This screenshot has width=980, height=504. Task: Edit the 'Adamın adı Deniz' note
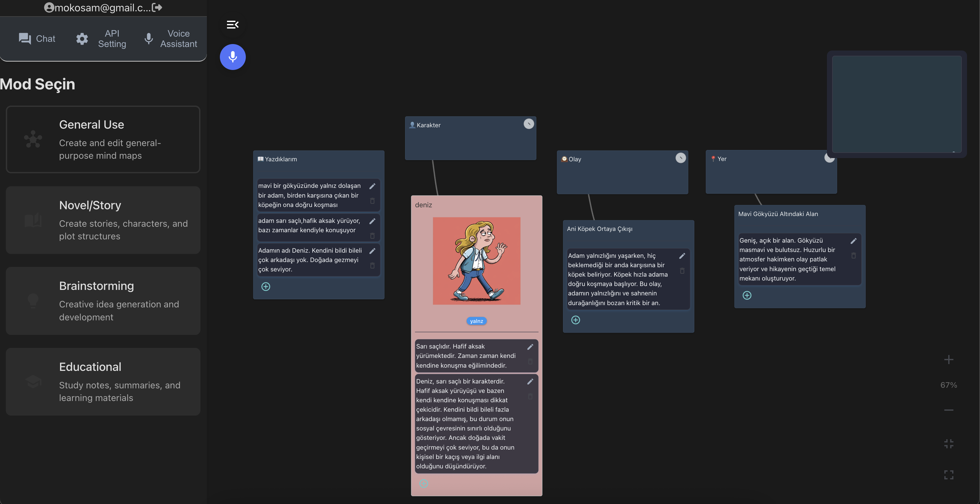click(x=373, y=251)
